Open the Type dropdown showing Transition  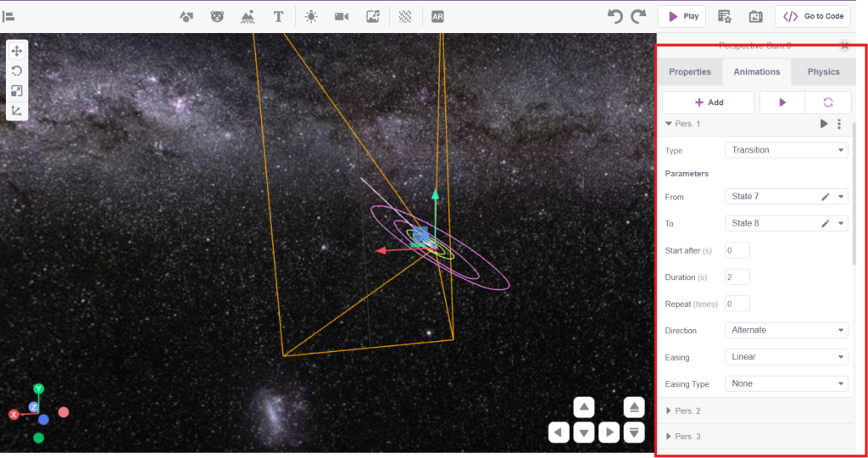click(x=786, y=150)
